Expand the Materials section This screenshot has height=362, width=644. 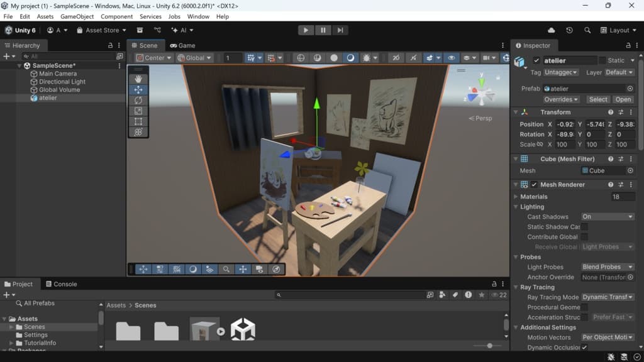tap(517, 197)
